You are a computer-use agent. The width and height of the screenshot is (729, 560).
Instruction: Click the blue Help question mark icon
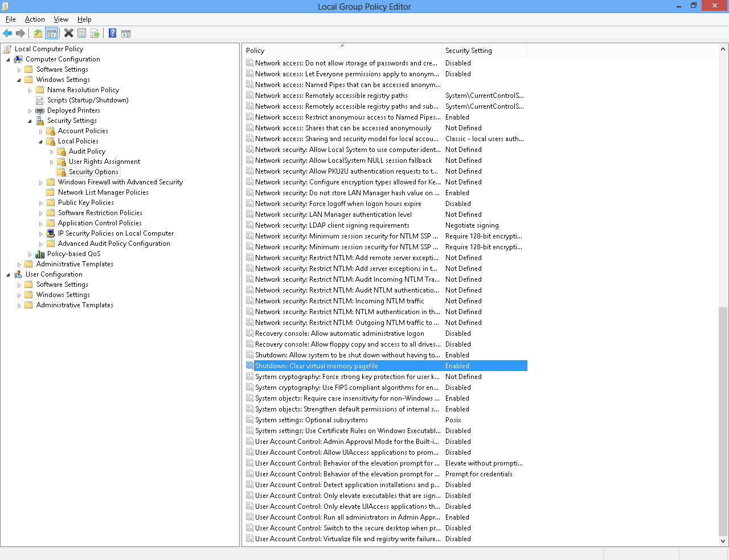tap(113, 34)
